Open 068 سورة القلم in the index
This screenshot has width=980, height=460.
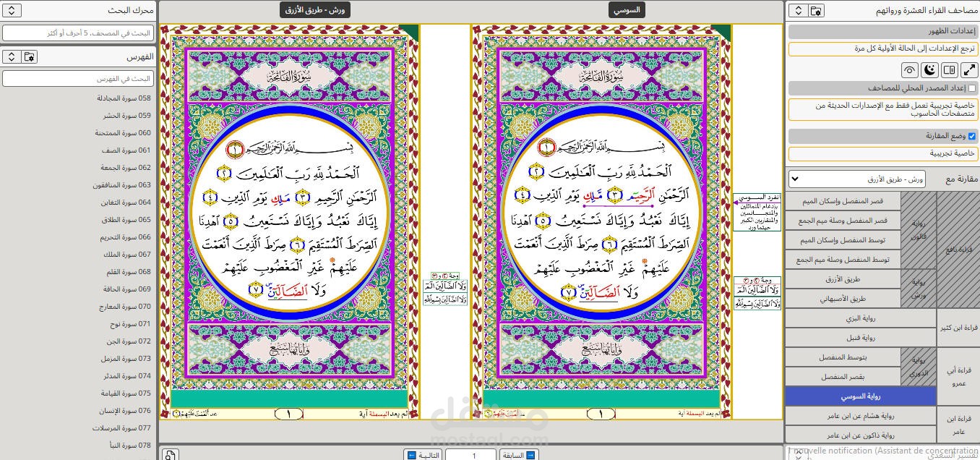129,272
